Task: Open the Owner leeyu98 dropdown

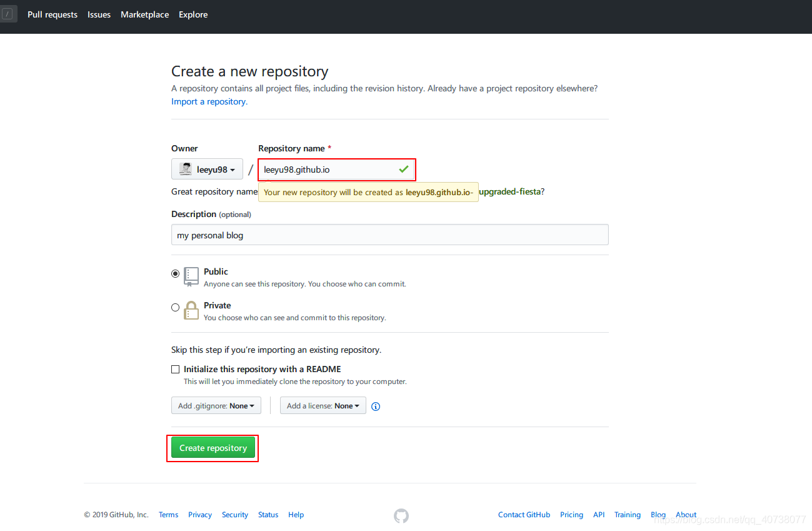Action: click(207, 169)
